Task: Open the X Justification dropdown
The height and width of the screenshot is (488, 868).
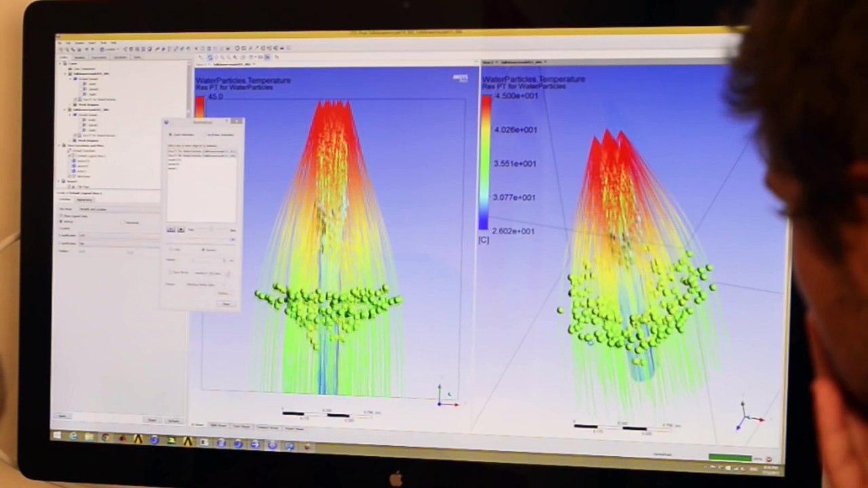Action: (119, 235)
